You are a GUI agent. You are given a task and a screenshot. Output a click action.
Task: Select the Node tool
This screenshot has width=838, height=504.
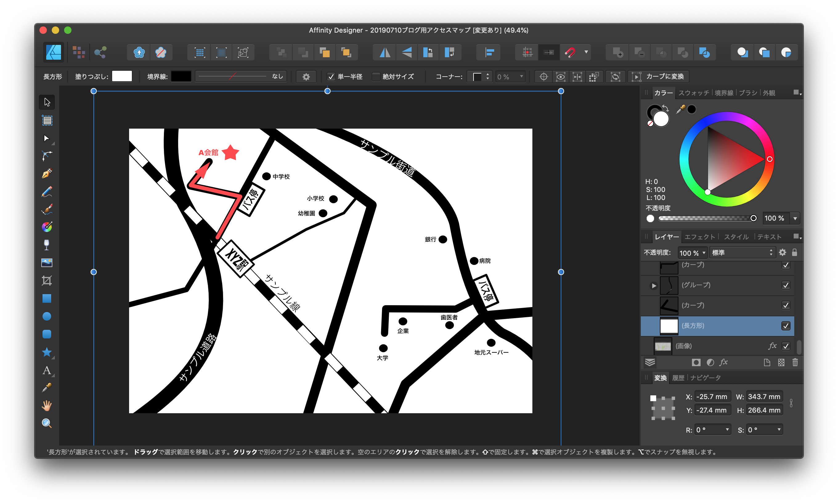(47, 138)
